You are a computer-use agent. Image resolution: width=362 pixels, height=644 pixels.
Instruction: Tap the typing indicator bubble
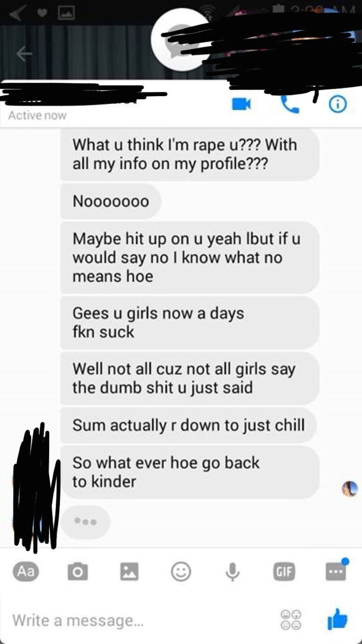pyautogui.click(x=85, y=522)
